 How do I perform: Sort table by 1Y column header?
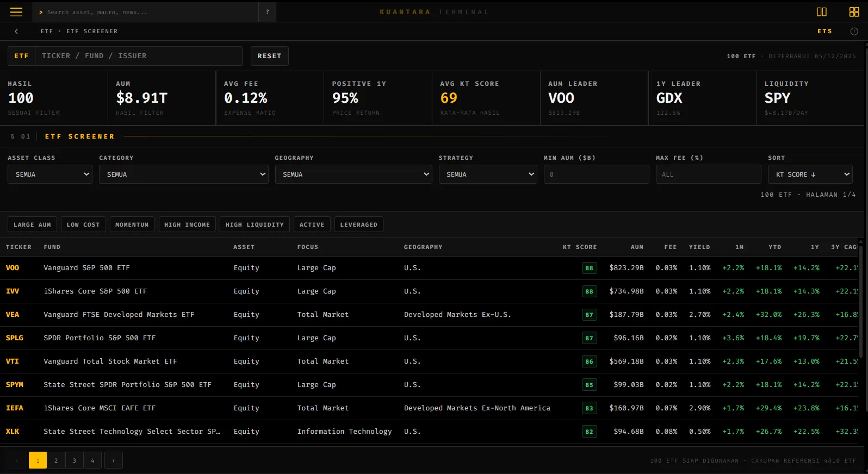(x=815, y=247)
